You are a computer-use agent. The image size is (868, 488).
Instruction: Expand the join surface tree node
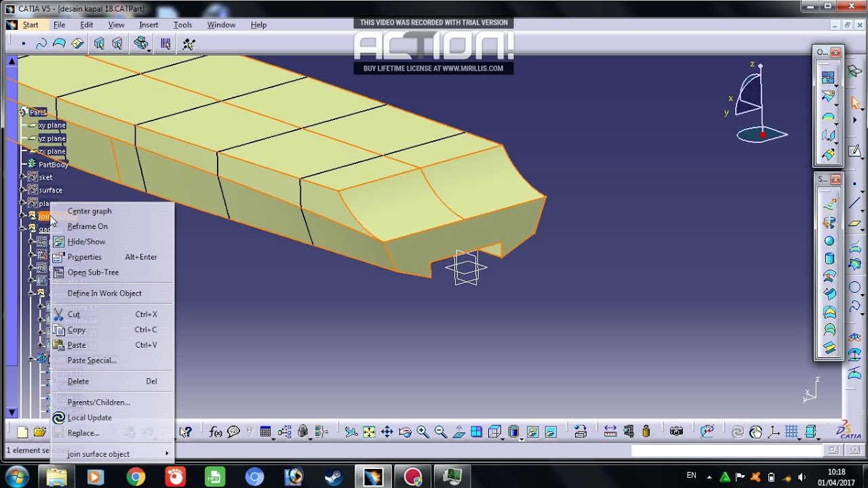(x=22, y=216)
